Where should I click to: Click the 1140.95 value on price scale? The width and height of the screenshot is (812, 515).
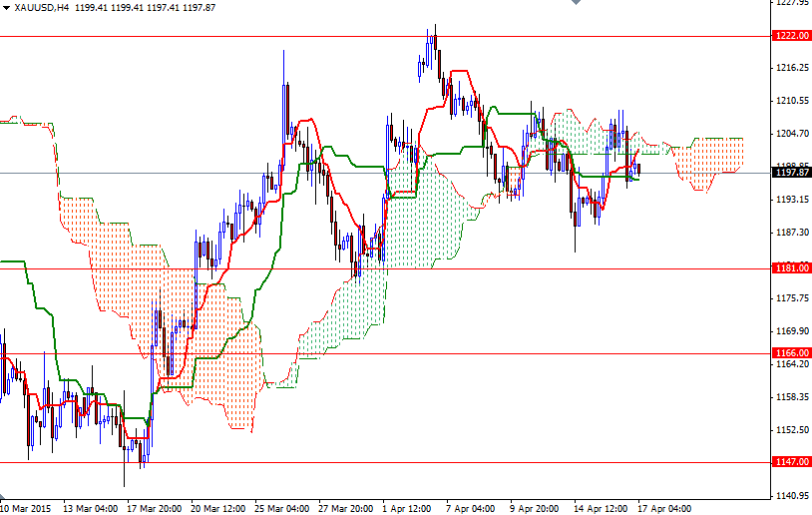791,495
